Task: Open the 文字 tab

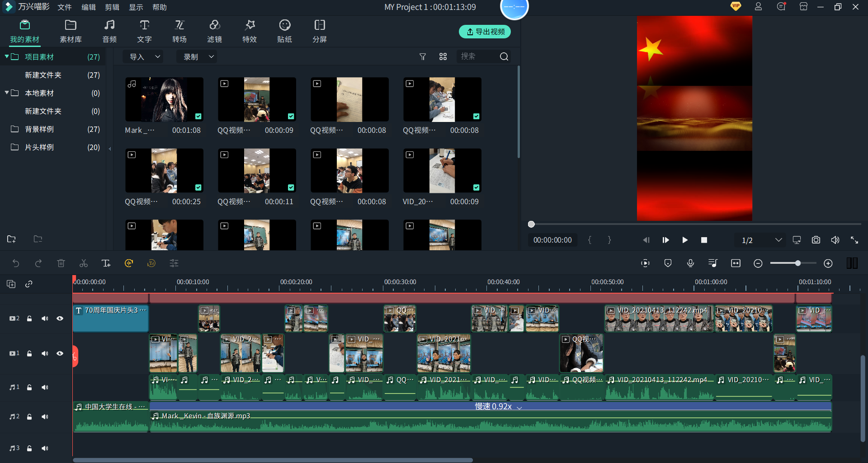Action: click(x=144, y=31)
